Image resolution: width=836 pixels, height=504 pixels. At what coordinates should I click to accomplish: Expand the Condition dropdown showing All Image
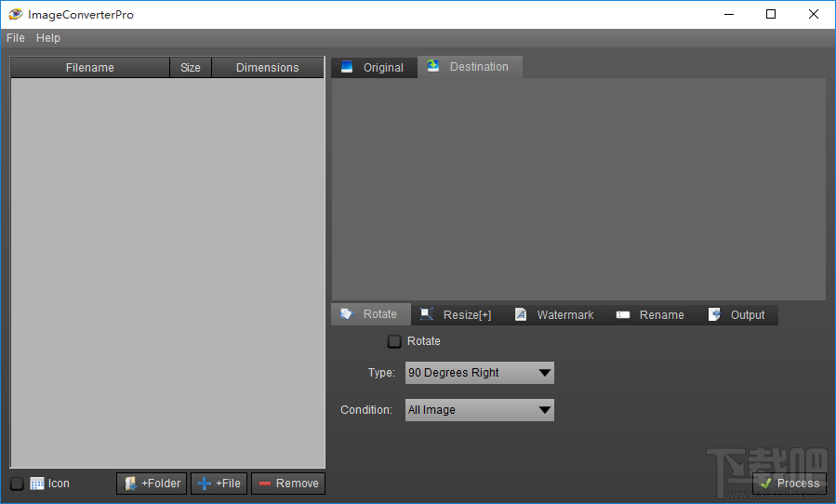click(479, 410)
